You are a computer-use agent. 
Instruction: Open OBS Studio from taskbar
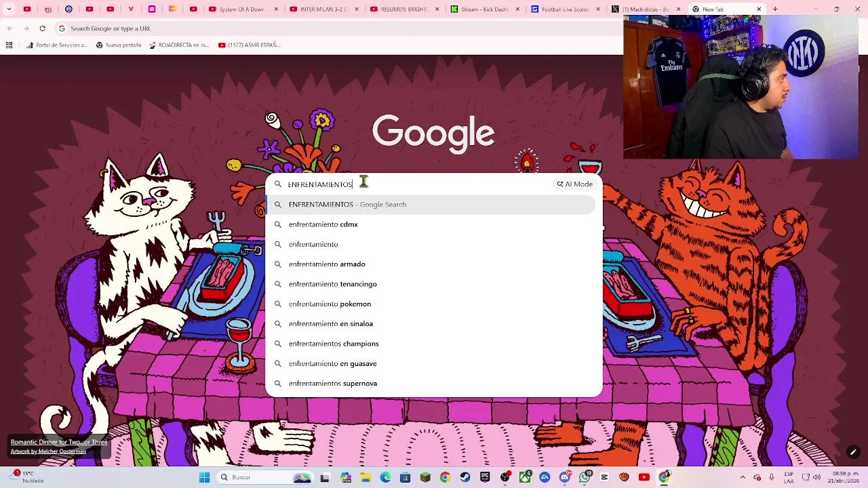[x=505, y=477]
